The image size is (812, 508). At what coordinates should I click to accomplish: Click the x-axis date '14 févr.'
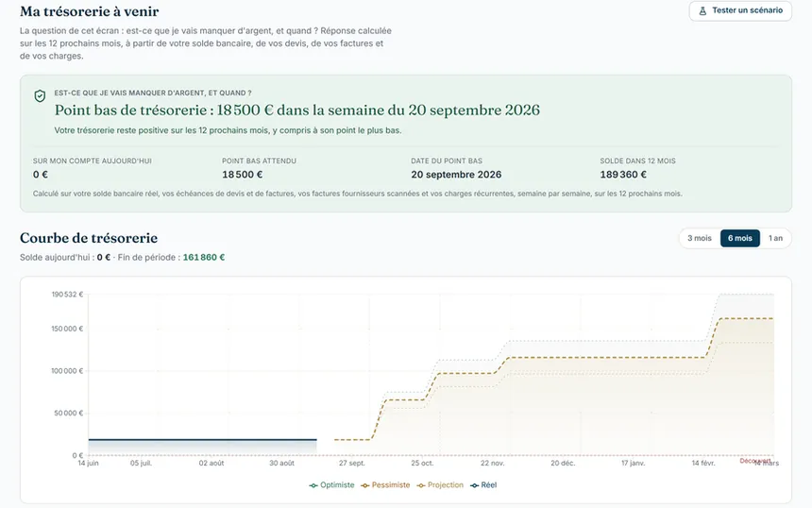(703, 463)
